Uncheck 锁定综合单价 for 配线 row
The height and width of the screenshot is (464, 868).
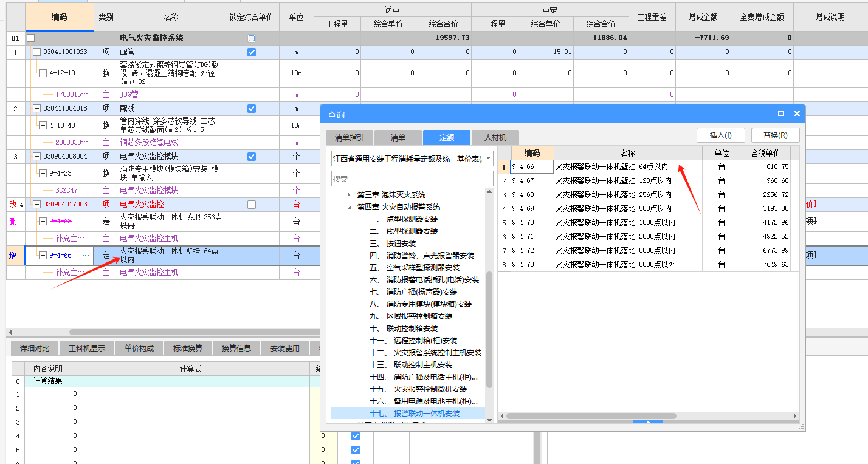coord(252,109)
